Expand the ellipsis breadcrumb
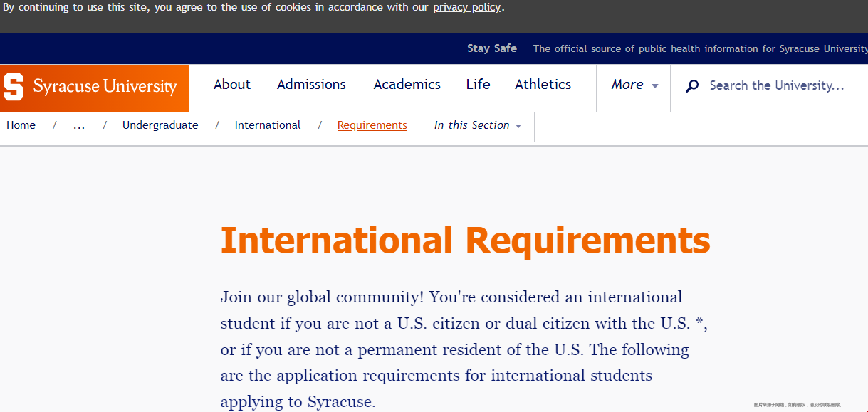The image size is (868, 412). pos(79,125)
